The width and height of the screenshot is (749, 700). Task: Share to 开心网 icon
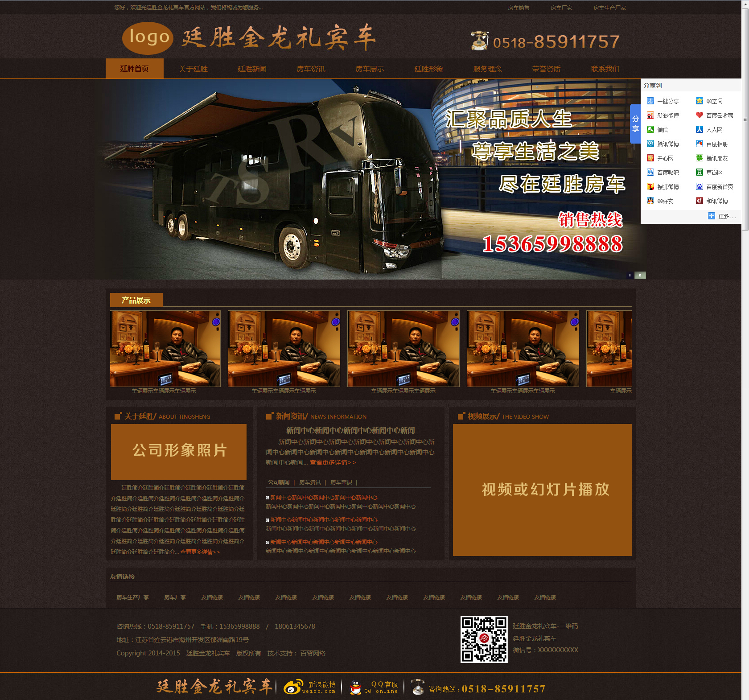click(x=650, y=158)
